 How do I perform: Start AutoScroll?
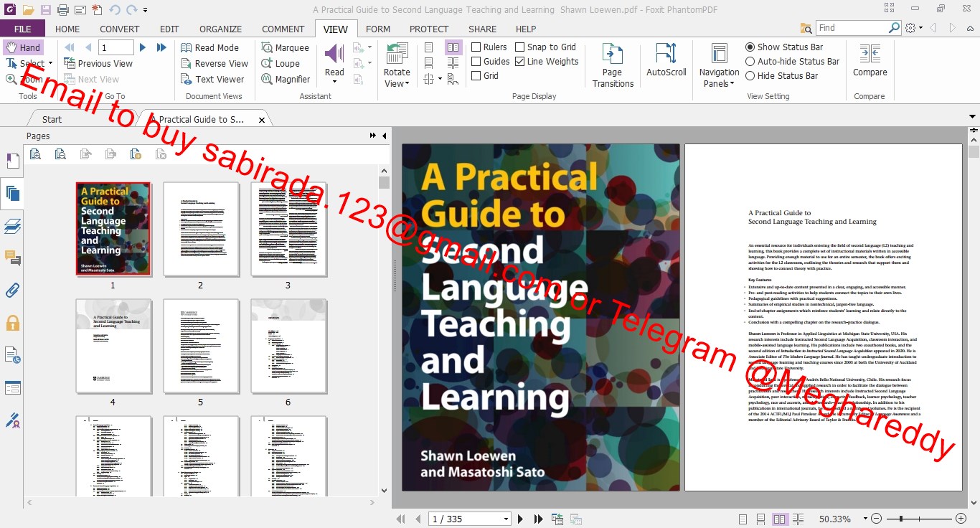[x=666, y=60]
